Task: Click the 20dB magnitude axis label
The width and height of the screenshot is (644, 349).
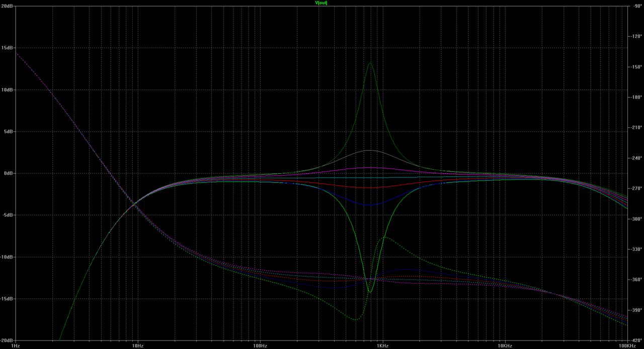Action: (7, 6)
